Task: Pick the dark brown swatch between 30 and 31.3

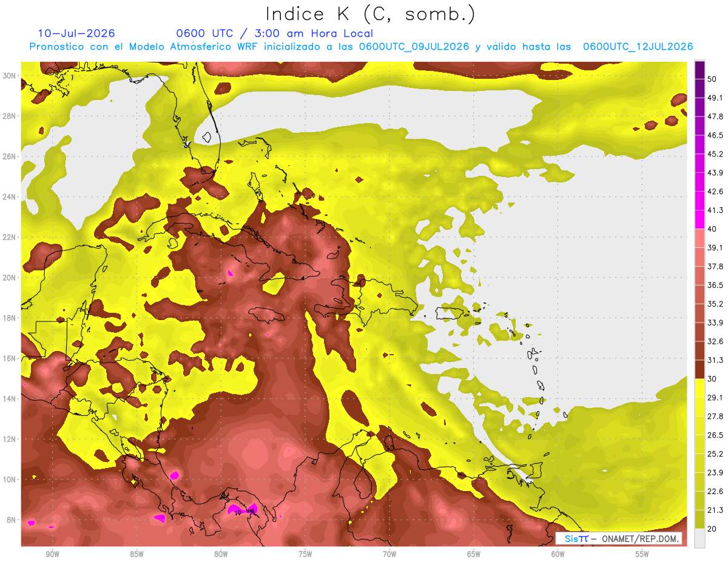Action: 700,369
